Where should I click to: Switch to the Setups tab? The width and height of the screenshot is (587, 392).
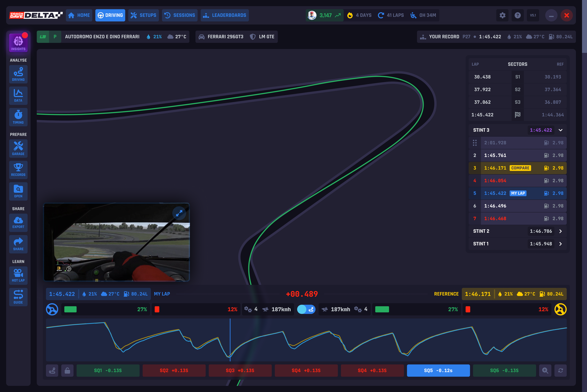click(x=144, y=15)
